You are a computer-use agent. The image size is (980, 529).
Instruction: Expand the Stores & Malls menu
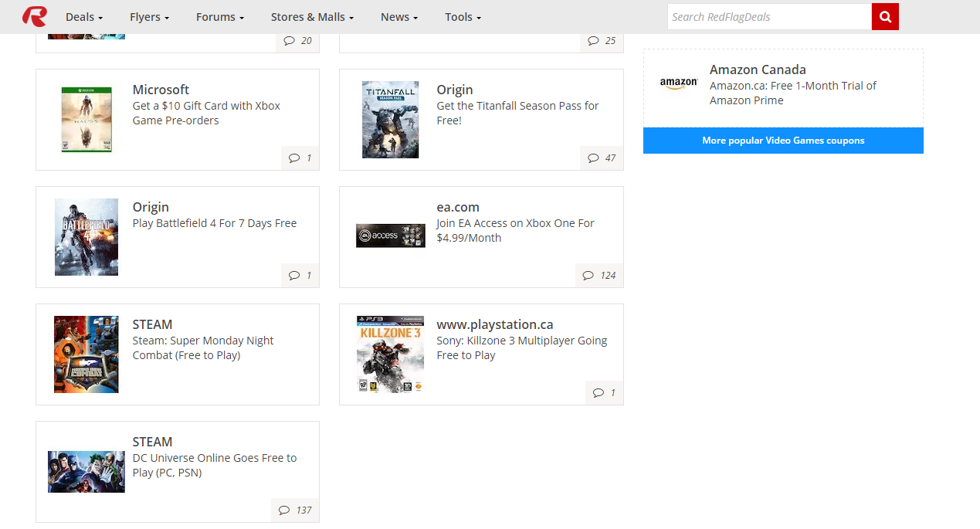tap(313, 17)
